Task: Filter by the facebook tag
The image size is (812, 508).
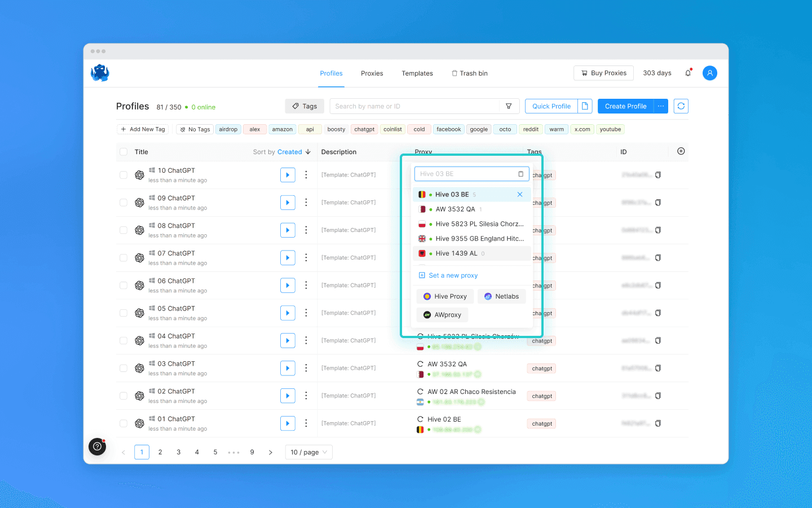Action: 449,129
